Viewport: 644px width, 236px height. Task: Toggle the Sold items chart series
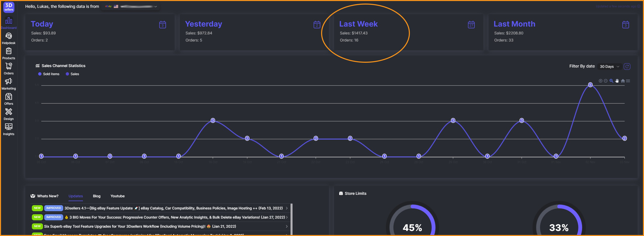coord(49,74)
